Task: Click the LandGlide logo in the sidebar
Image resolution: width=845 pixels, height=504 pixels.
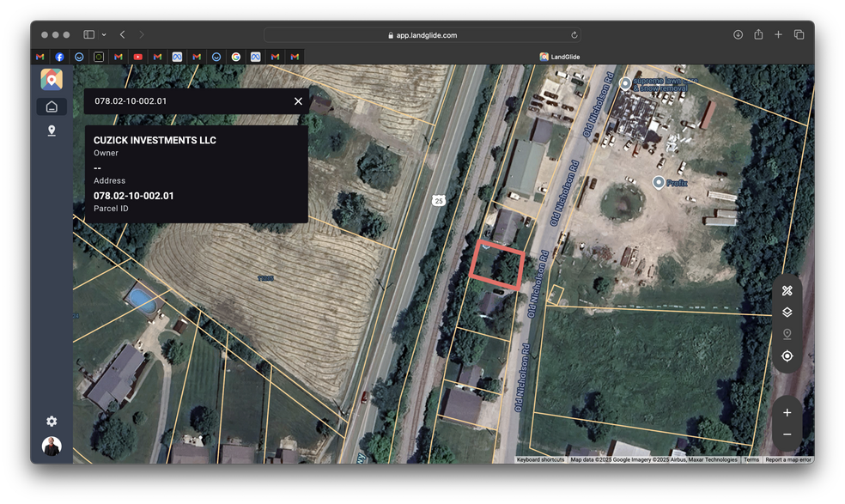Action: pyautogui.click(x=52, y=80)
